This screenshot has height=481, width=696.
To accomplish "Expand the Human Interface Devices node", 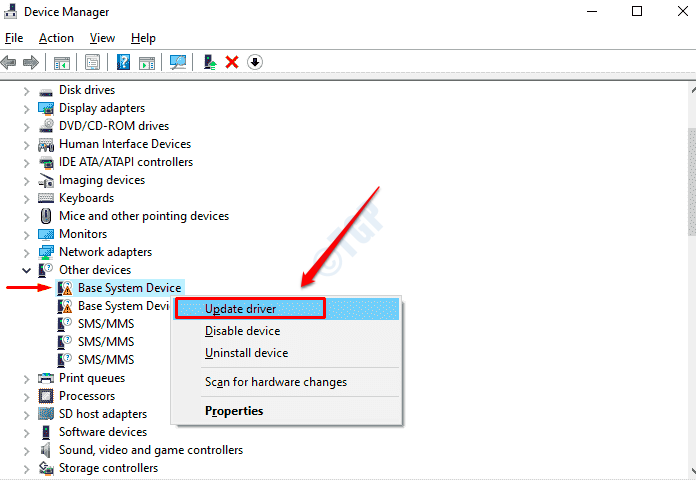I will click(x=27, y=145).
